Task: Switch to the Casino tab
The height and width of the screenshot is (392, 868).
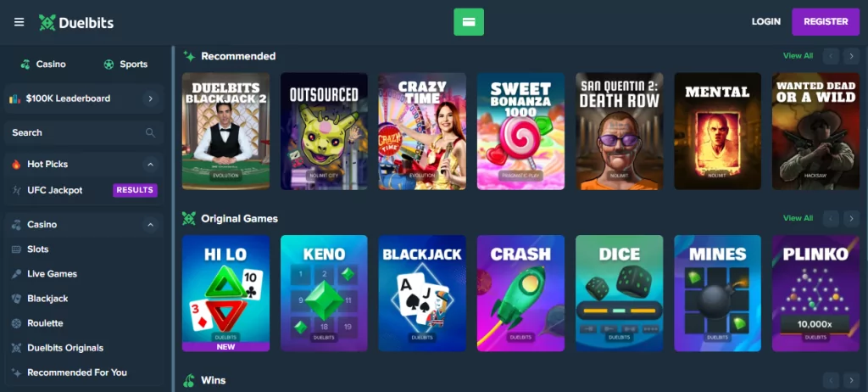Action: coord(43,64)
